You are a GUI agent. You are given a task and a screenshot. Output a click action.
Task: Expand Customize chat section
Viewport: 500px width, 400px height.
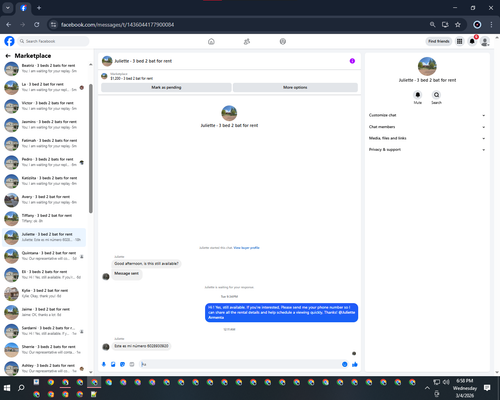(427, 115)
